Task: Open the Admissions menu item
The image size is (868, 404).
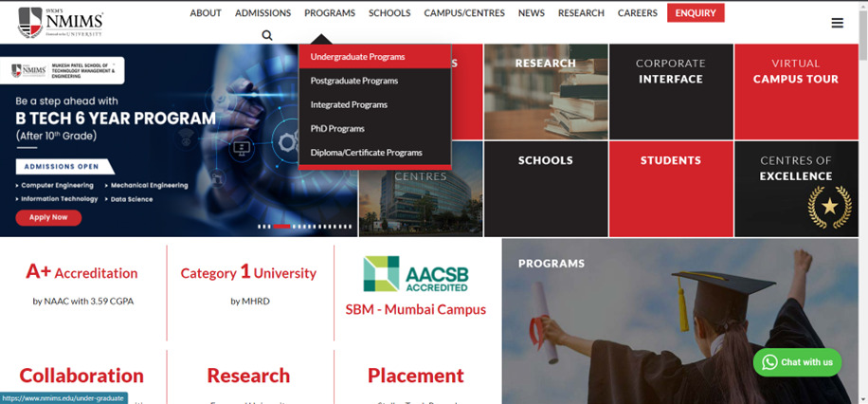Action: 262,13
